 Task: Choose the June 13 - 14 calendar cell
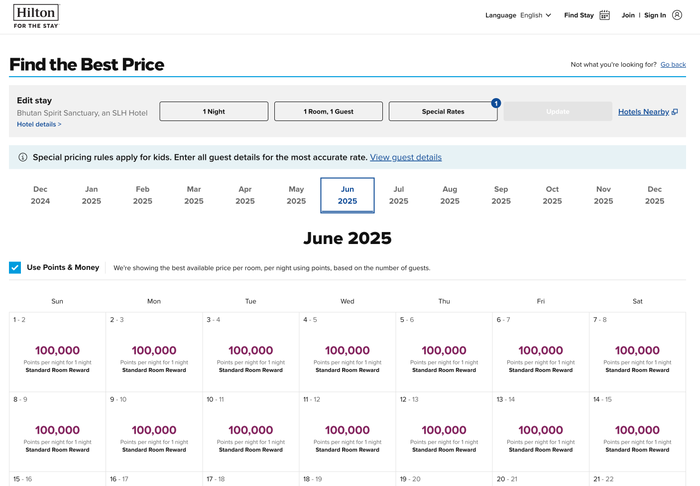click(x=541, y=432)
